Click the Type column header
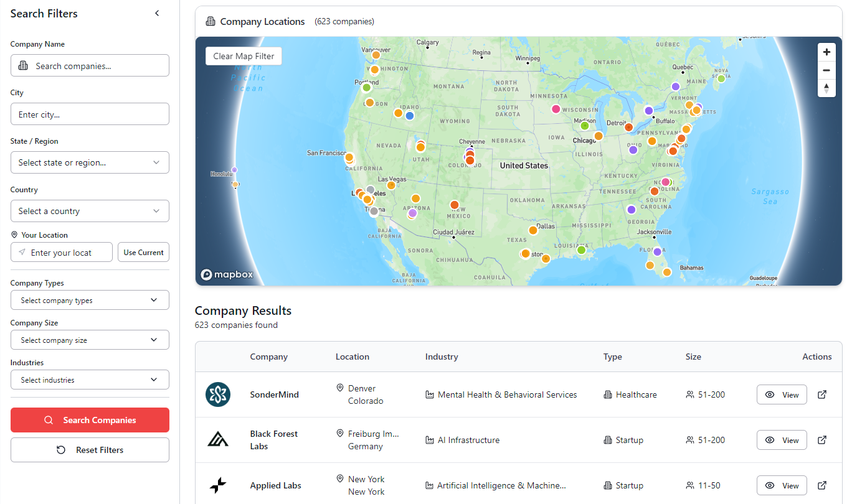Image resolution: width=852 pixels, height=504 pixels. click(x=613, y=357)
